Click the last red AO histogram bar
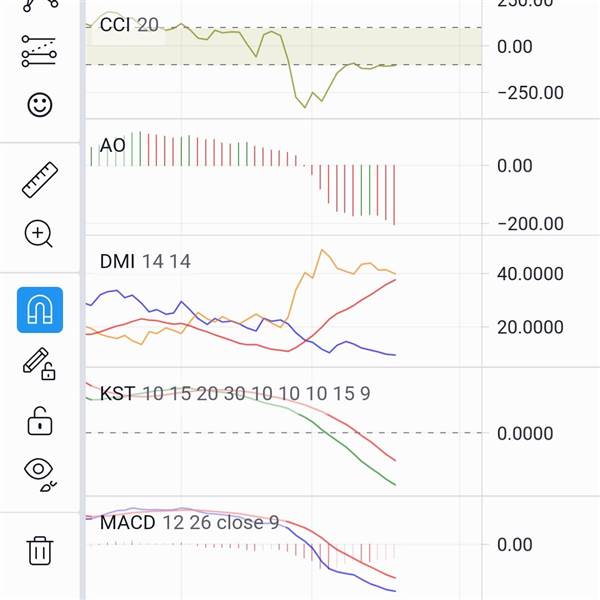This screenshot has width=600, height=600. click(394, 195)
